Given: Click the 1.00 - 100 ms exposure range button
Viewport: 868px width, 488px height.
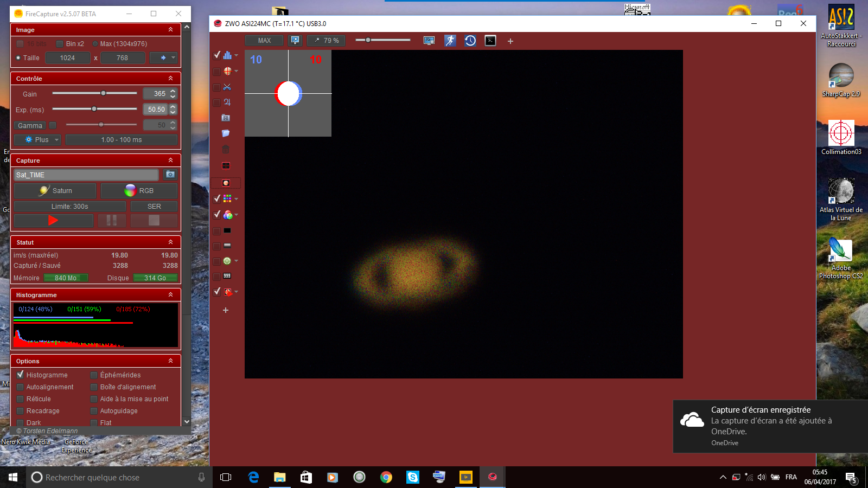Looking at the screenshot, I should (x=122, y=140).
